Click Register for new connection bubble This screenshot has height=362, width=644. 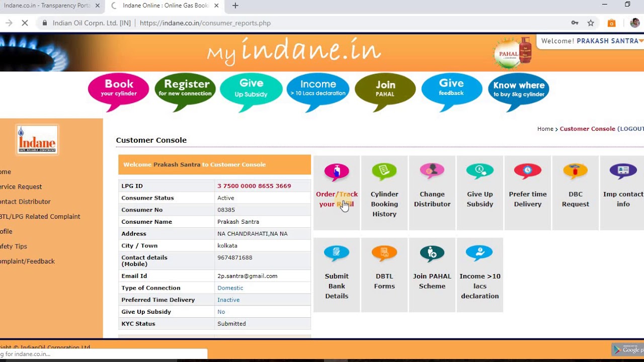point(185,91)
